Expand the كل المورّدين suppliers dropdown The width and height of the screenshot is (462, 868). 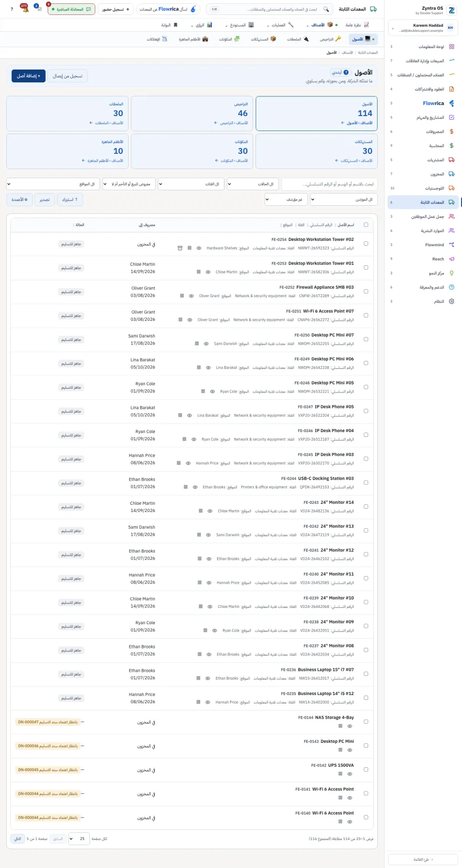[x=344, y=199]
